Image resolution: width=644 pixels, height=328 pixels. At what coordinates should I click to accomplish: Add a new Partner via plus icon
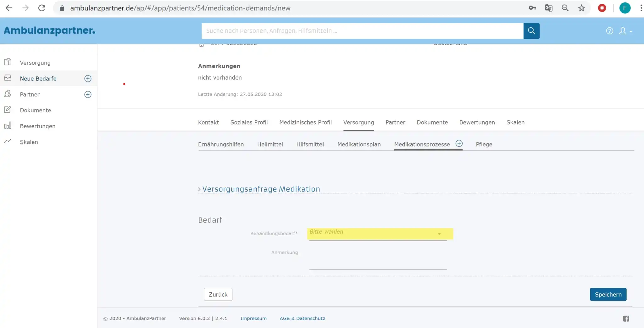88,94
